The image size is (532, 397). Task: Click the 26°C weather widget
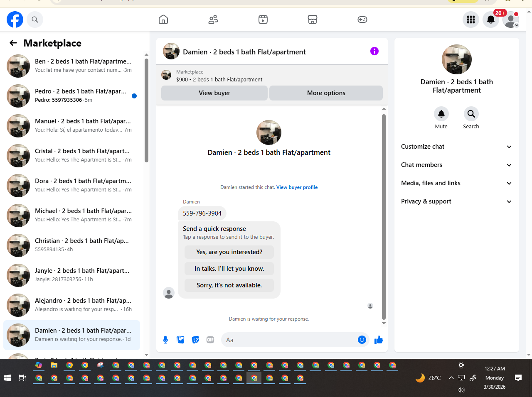428,378
